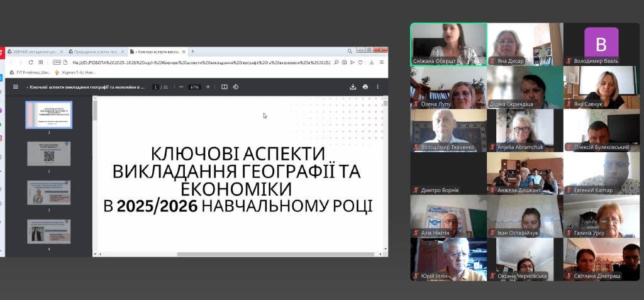Select slide thumbnail 2 with QR code
Viewport: 644px width, 300px height.
[x=49, y=153]
